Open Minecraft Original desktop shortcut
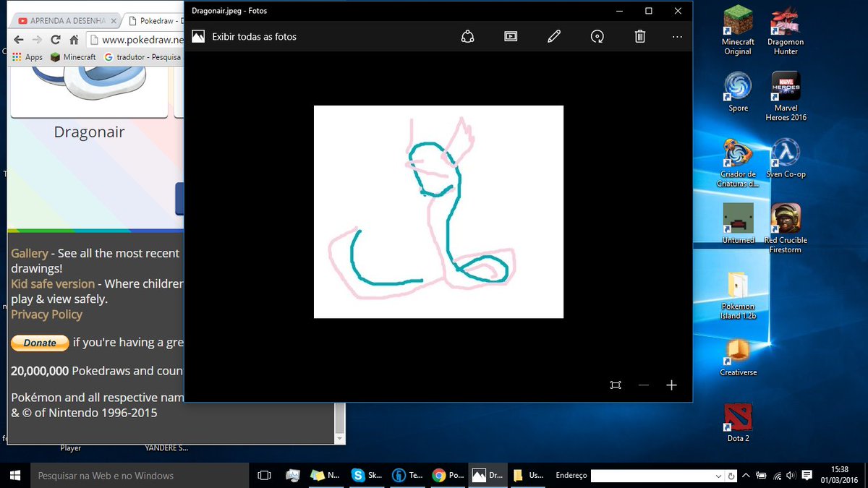Image resolution: width=868 pixels, height=488 pixels. (x=738, y=31)
